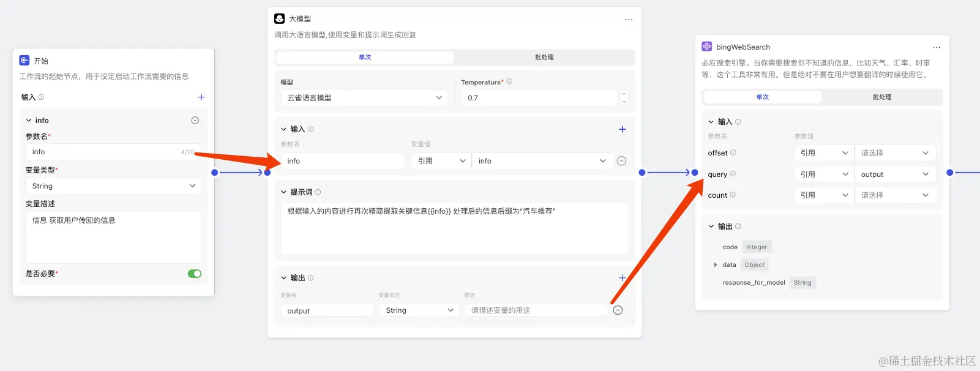Image resolution: width=980 pixels, height=371 pixels.
Task: Click the response_for_model String output row
Action: pyautogui.click(x=768, y=283)
